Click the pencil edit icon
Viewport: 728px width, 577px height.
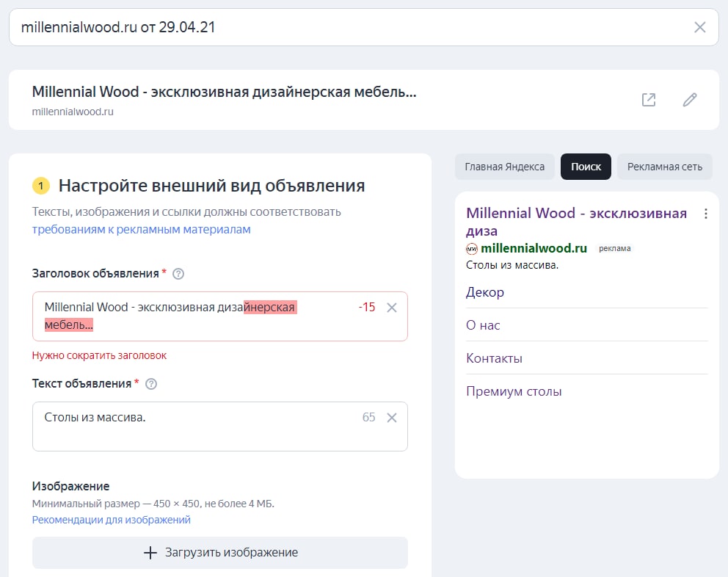click(689, 100)
